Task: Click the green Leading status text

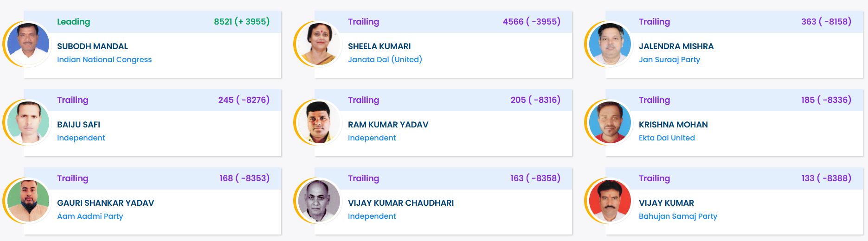Action: coord(74,22)
